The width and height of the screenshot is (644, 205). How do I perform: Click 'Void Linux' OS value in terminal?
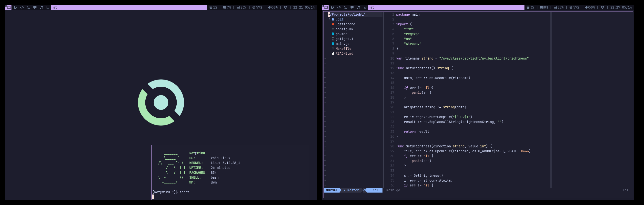coord(221,158)
